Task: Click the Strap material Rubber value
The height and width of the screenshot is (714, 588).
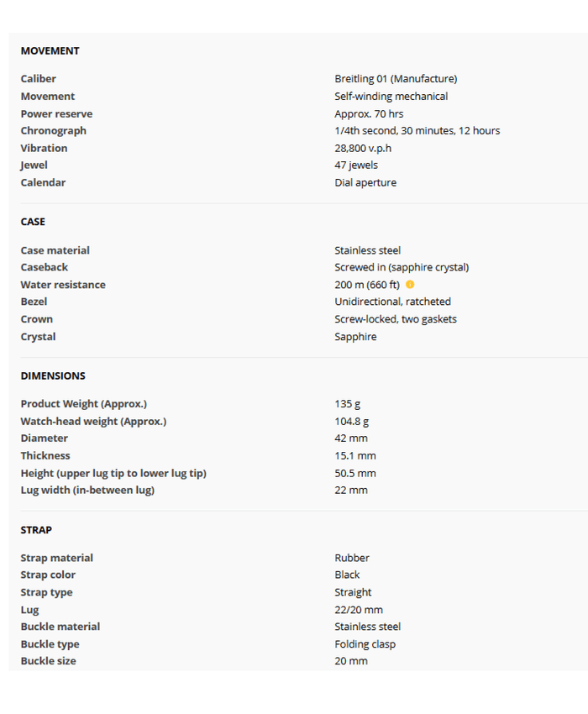Action: click(x=352, y=558)
